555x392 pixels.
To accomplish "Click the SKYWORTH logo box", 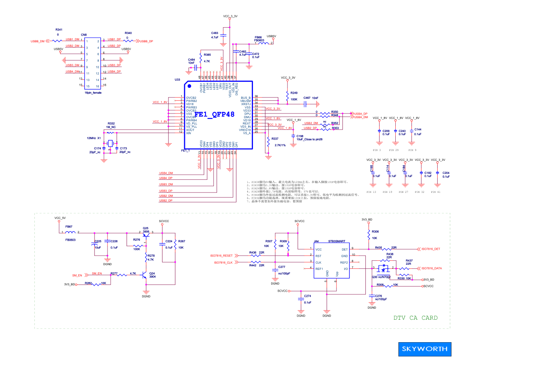I will pyautogui.click(x=425, y=349).
